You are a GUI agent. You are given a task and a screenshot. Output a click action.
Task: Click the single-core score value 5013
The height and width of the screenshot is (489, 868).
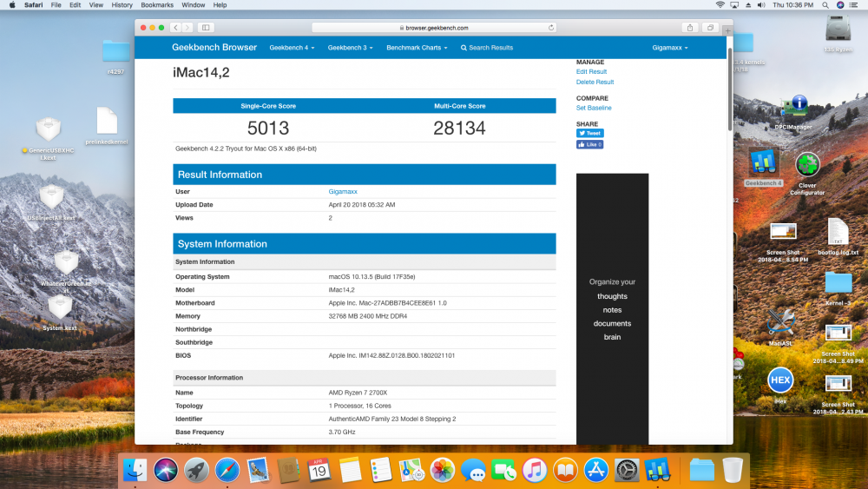(268, 128)
